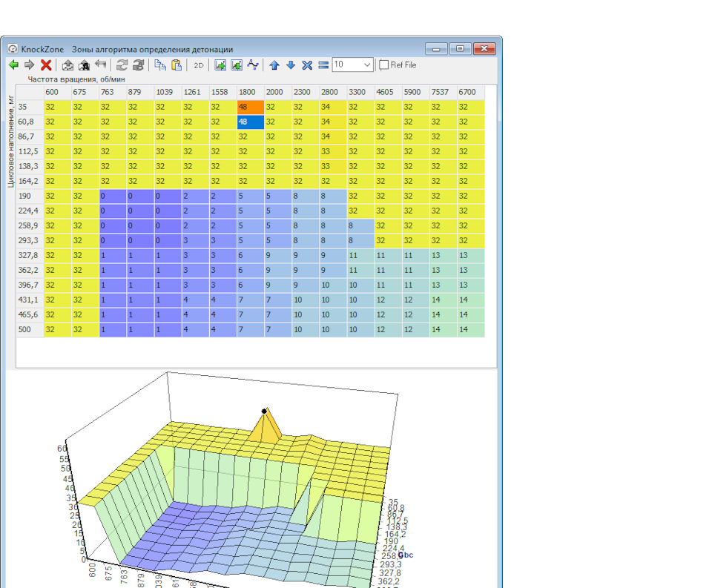Select row header 60,8
The image size is (712, 588).
(30, 122)
